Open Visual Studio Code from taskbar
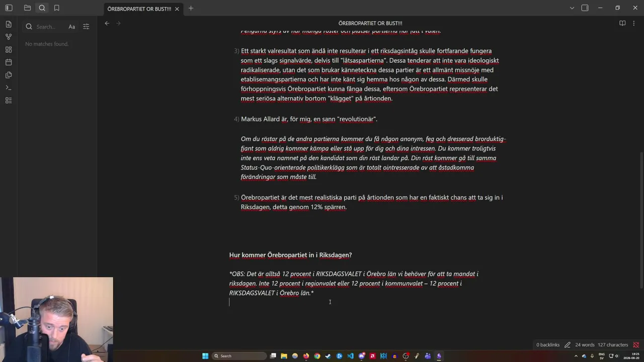Image resolution: width=644 pixels, height=362 pixels. (350, 356)
